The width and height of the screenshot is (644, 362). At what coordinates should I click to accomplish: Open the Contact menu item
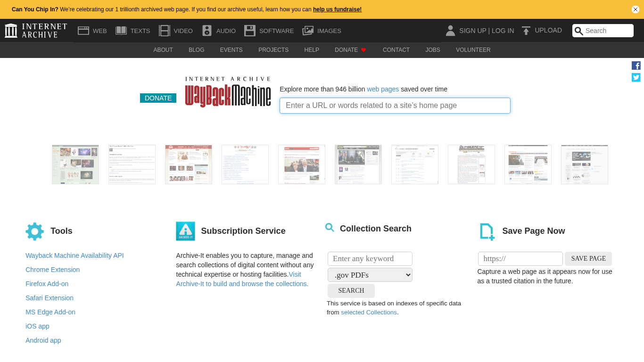(396, 50)
